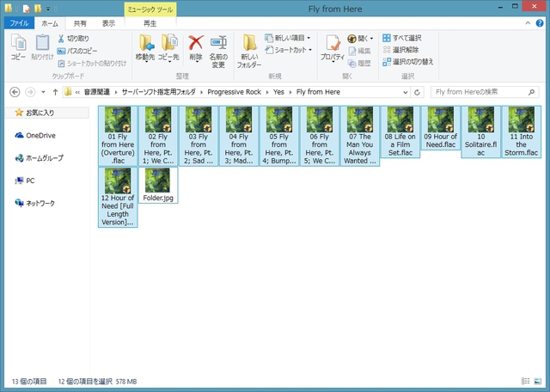Image resolution: width=550 pixels, height=392 pixels.
Task: Go up one folder level
Action: 55,92
